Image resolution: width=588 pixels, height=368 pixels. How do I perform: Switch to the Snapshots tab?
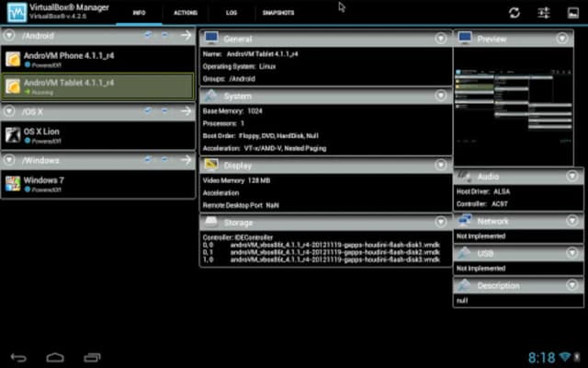[x=278, y=13]
